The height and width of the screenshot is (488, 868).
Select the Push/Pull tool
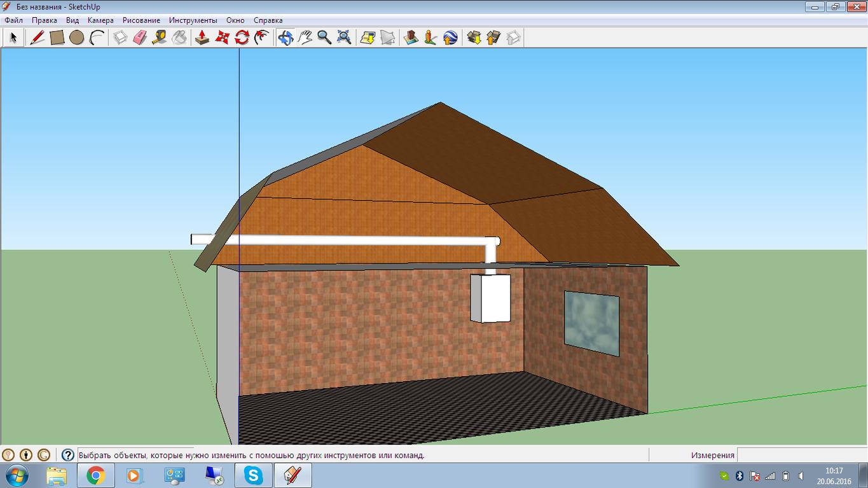click(202, 38)
